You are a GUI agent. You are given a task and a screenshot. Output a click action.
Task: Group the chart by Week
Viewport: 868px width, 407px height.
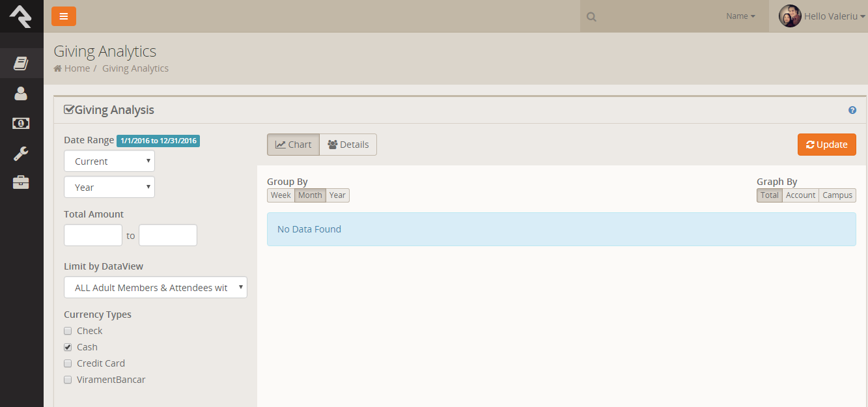(281, 195)
